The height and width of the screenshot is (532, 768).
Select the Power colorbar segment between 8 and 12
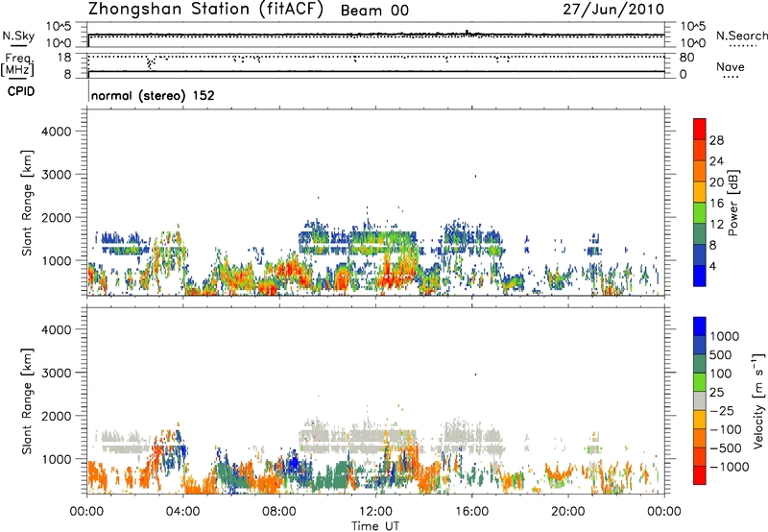click(700, 233)
